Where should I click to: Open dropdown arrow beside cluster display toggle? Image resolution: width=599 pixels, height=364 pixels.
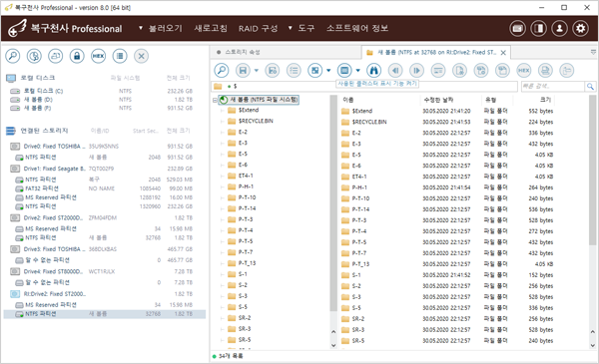click(x=358, y=70)
